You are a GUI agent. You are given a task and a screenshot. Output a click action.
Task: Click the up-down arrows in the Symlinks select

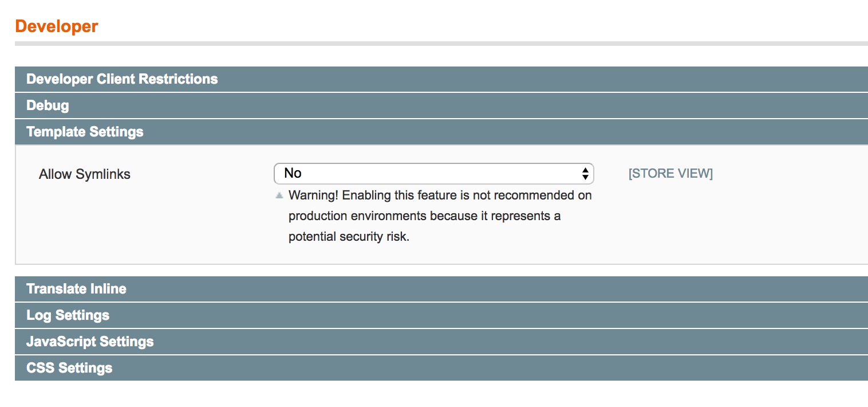point(585,174)
